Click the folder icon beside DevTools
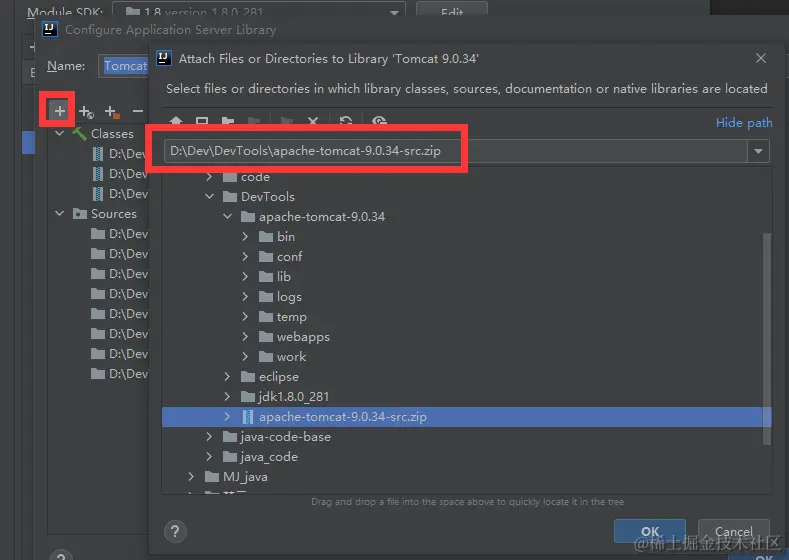This screenshot has height=560, width=789. (x=230, y=197)
